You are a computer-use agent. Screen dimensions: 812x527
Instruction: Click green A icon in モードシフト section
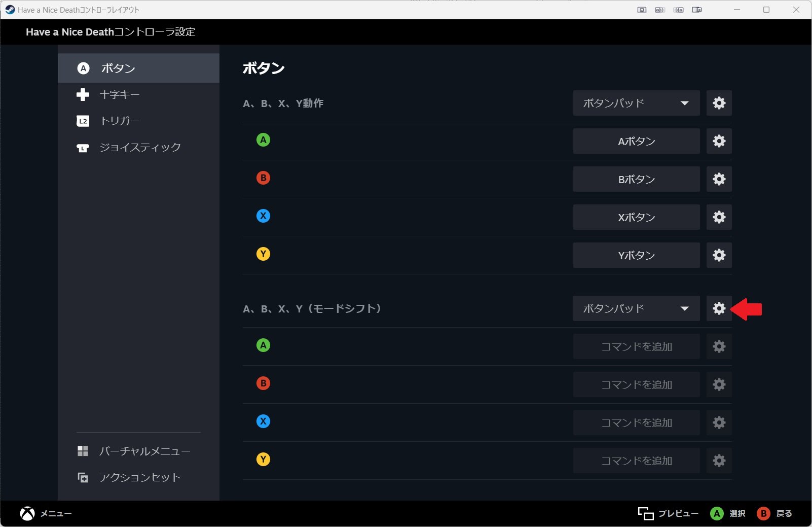tap(263, 345)
